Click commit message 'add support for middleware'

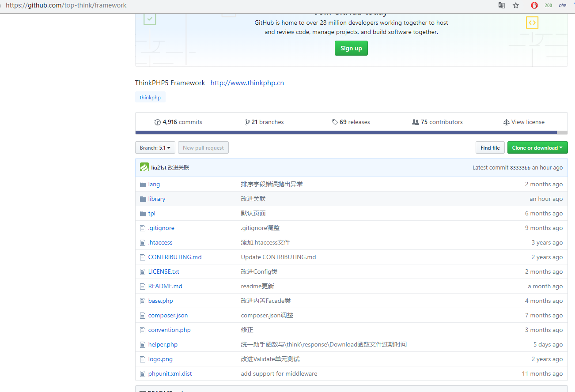click(x=279, y=374)
